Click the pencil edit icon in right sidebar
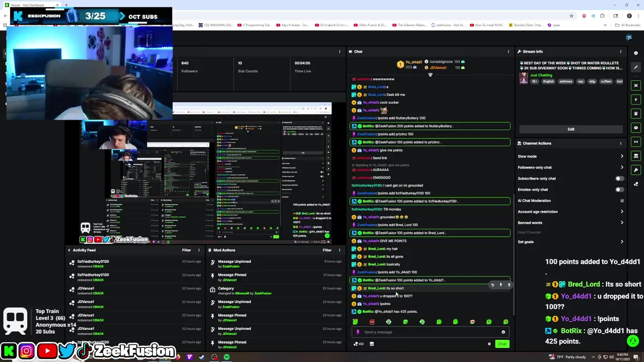 (x=636, y=67)
